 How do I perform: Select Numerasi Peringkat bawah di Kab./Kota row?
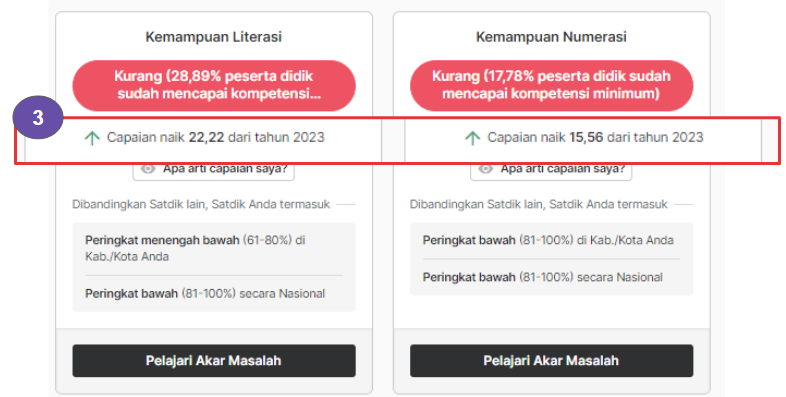click(x=551, y=240)
